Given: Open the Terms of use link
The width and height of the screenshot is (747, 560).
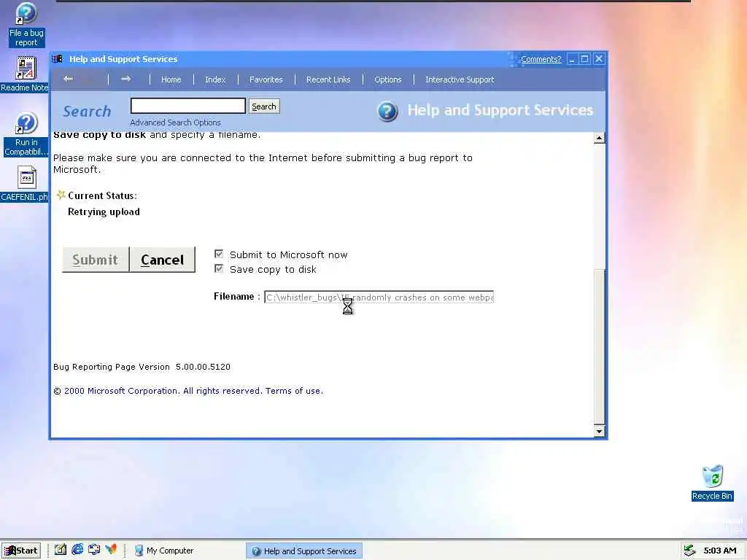Looking at the screenshot, I should pos(293,391).
